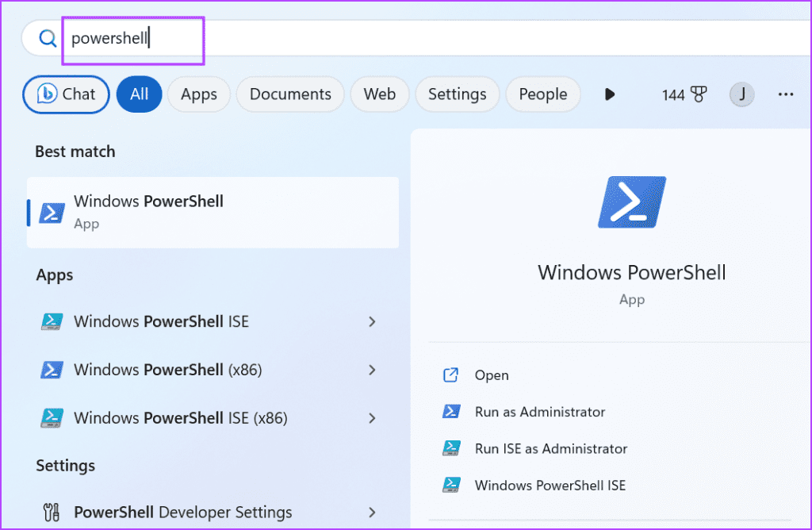Open the three-dot more options menu
The height and width of the screenshot is (530, 812).
tap(786, 94)
